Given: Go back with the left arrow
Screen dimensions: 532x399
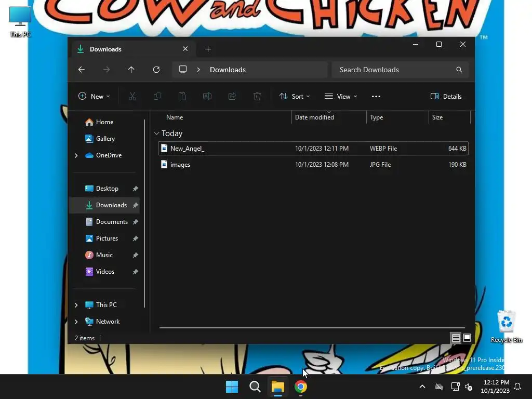Looking at the screenshot, I should (82, 70).
